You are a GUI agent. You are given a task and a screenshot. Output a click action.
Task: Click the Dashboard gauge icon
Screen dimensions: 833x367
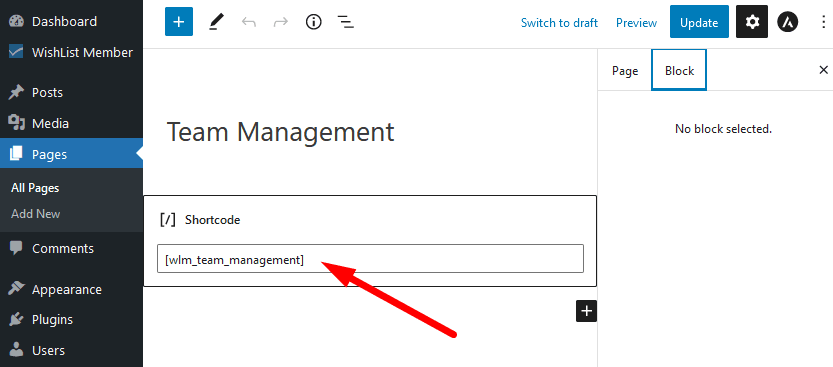point(16,22)
